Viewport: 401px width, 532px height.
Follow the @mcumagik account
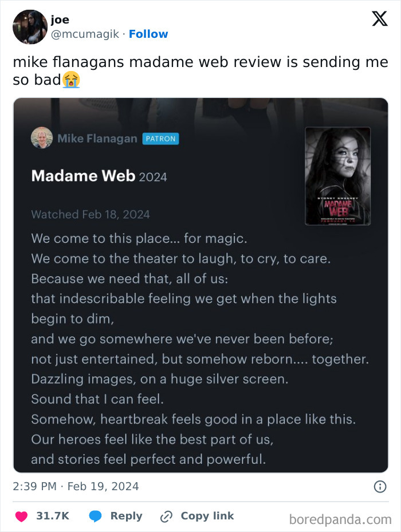tap(149, 34)
